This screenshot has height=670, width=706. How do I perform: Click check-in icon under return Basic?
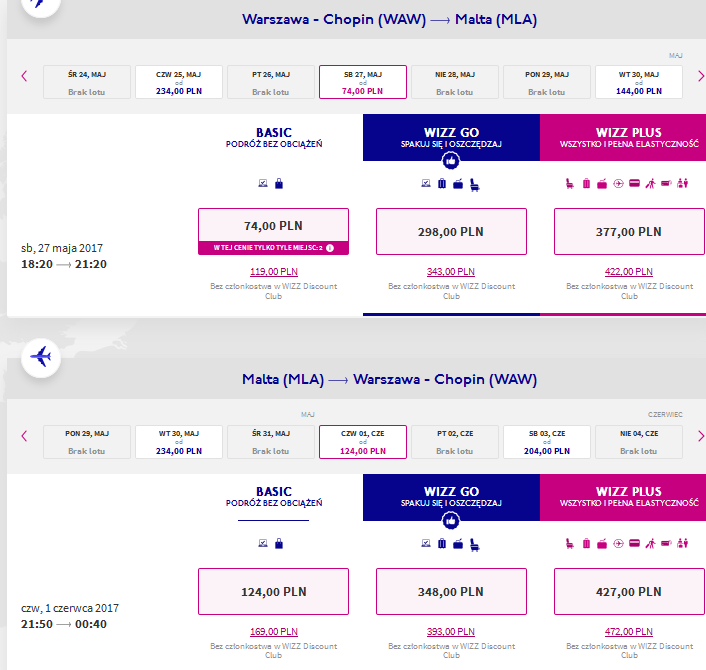(x=263, y=543)
